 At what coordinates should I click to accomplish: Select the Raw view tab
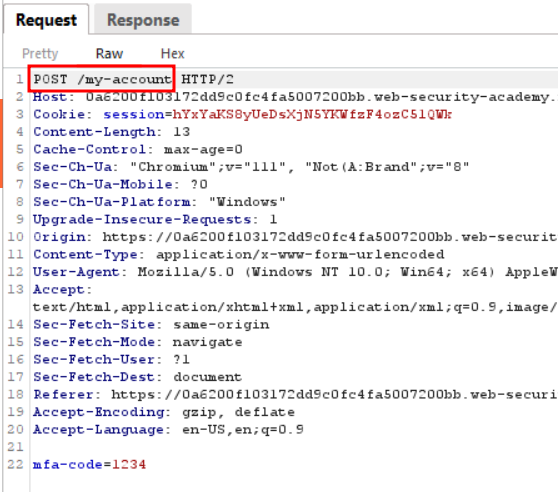pos(109,54)
